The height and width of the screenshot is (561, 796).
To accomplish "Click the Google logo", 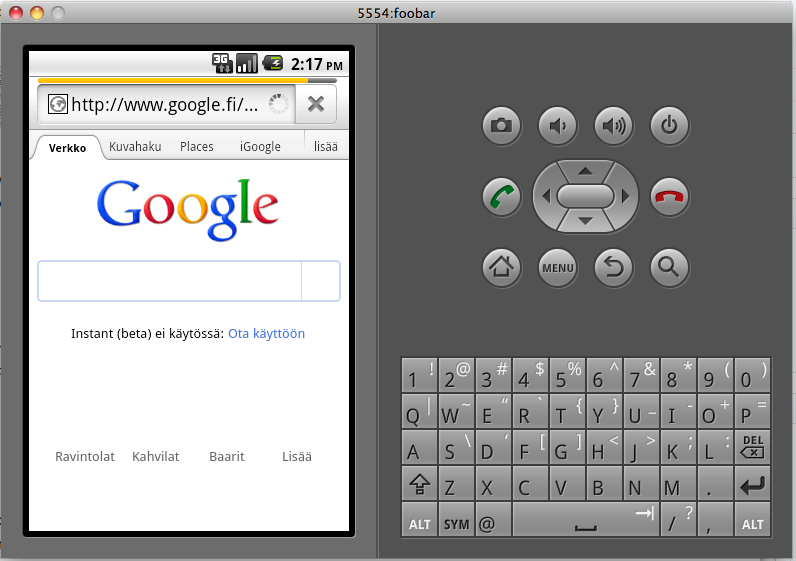I will [x=187, y=209].
